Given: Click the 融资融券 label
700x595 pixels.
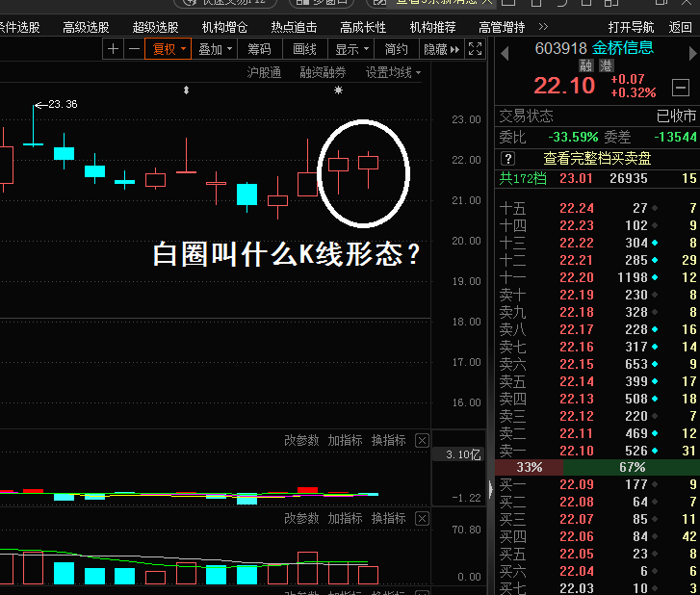Looking at the screenshot, I should (323, 72).
